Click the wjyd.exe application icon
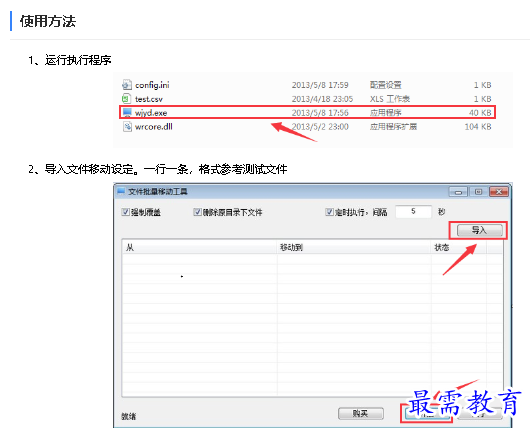This screenshot has height=434, width=530. click(x=127, y=113)
